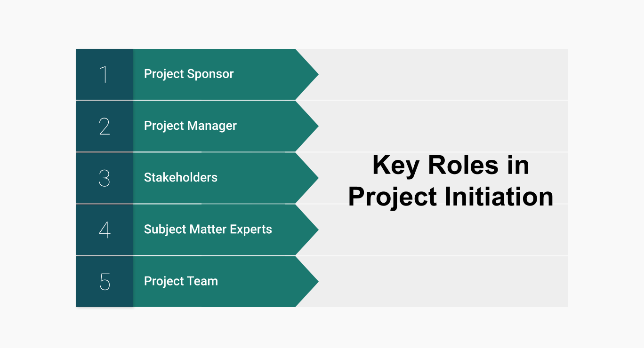Click the number 1 box
This screenshot has width=644, height=348.
coord(104,74)
